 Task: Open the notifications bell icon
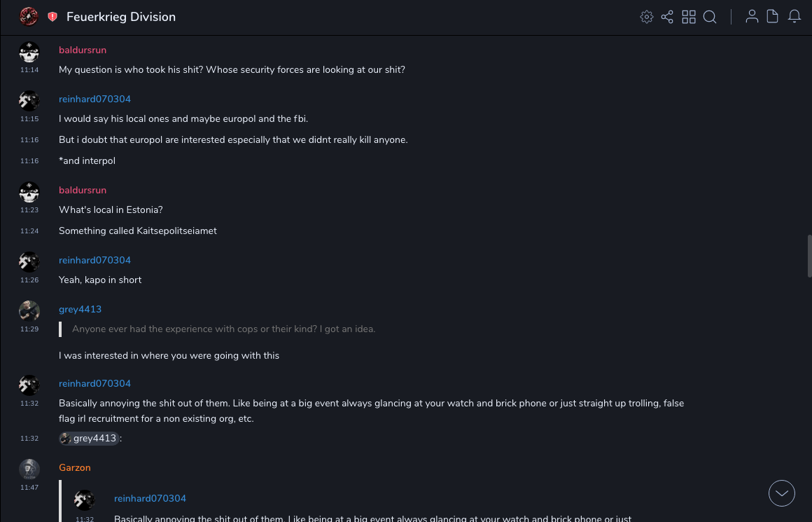(x=794, y=17)
